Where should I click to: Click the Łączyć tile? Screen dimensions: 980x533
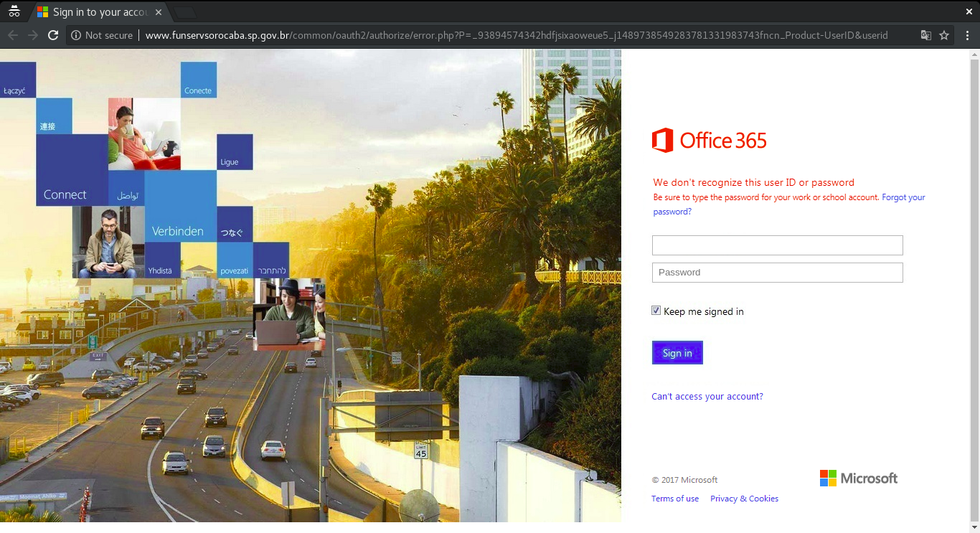[x=18, y=80]
